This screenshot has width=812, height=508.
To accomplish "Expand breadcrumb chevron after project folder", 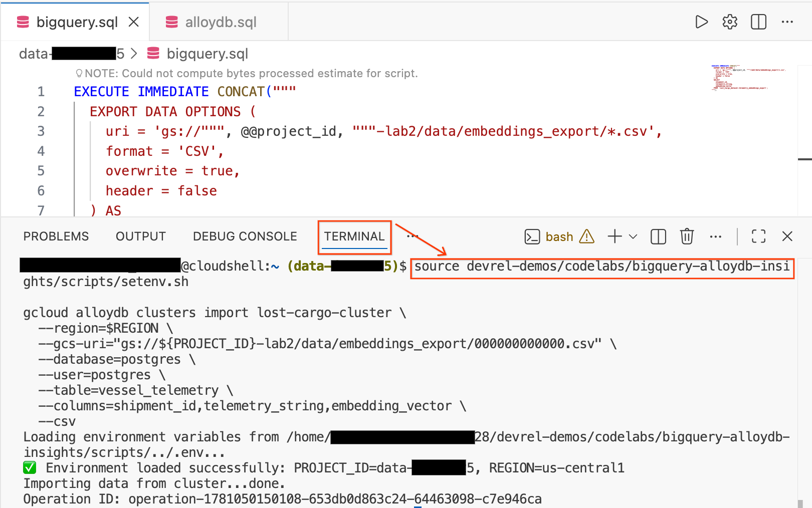I will (x=134, y=54).
